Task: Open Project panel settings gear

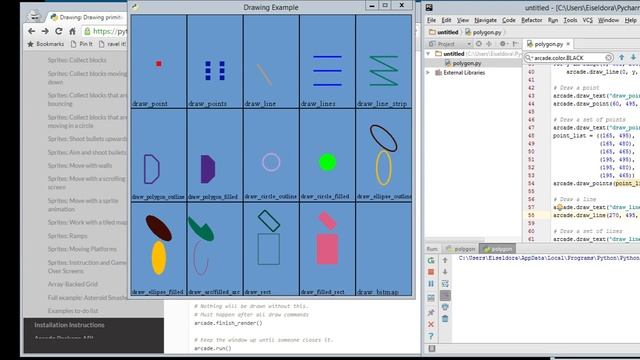Action: pyautogui.click(x=503, y=44)
